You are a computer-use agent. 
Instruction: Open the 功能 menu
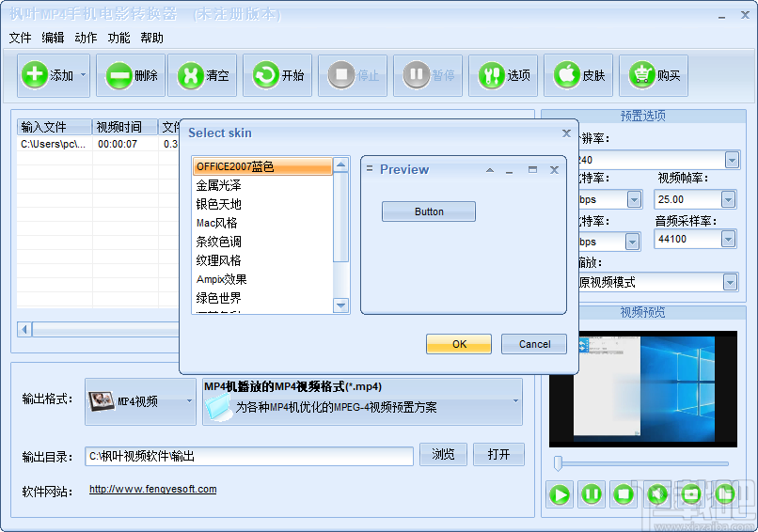click(118, 38)
